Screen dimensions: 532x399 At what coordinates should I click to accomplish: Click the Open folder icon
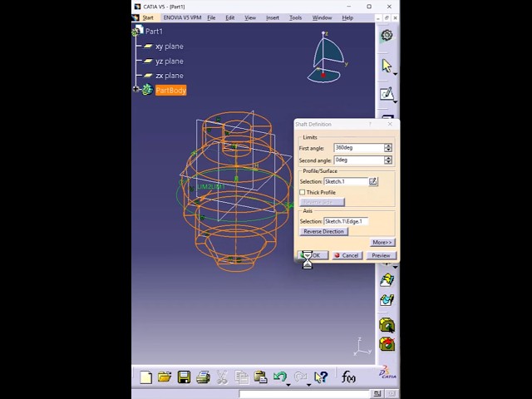pyautogui.click(x=165, y=377)
